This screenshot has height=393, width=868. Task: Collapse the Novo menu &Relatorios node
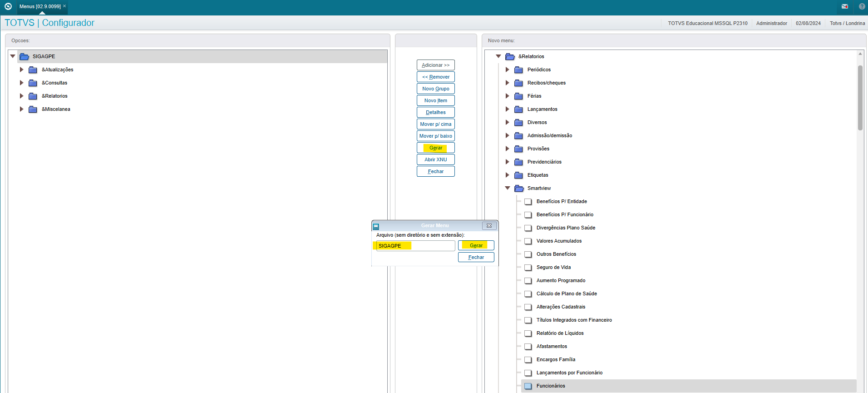pyautogui.click(x=498, y=56)
